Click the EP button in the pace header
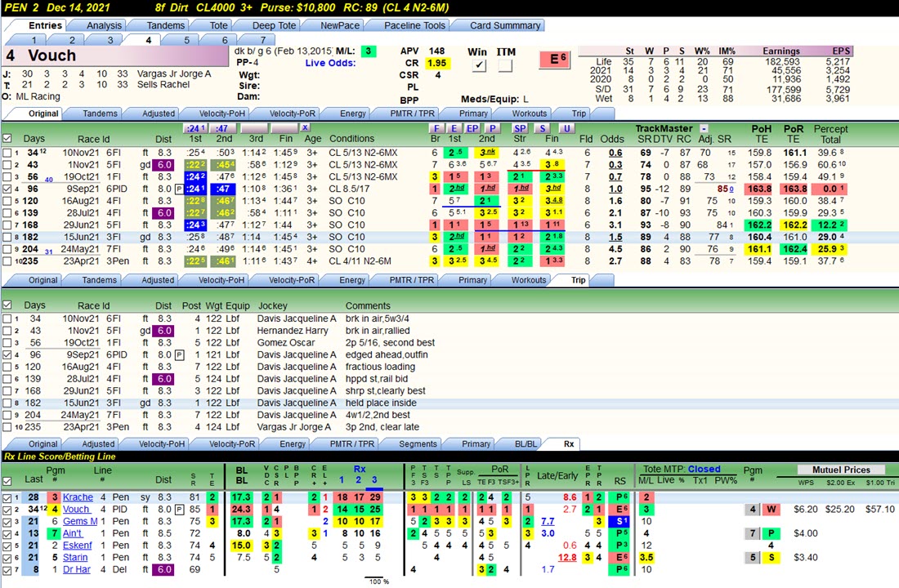This screenshot has height=588, width=899. point(472,128)
